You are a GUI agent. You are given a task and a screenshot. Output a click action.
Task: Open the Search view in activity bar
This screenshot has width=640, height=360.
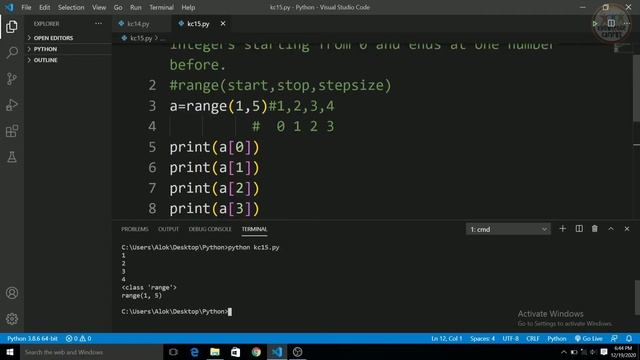coord(12,53)
